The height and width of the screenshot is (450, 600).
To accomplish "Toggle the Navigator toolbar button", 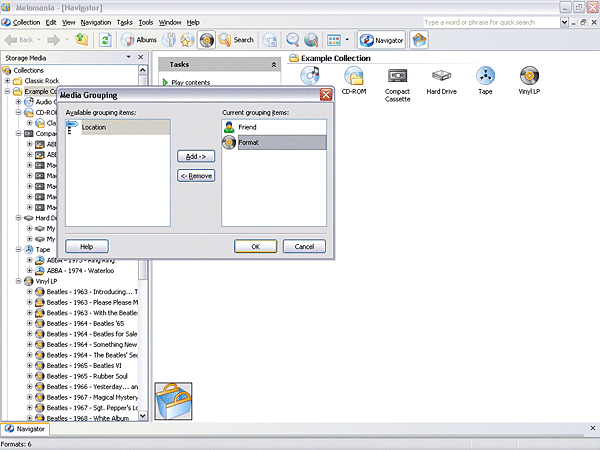I will 381,40.
